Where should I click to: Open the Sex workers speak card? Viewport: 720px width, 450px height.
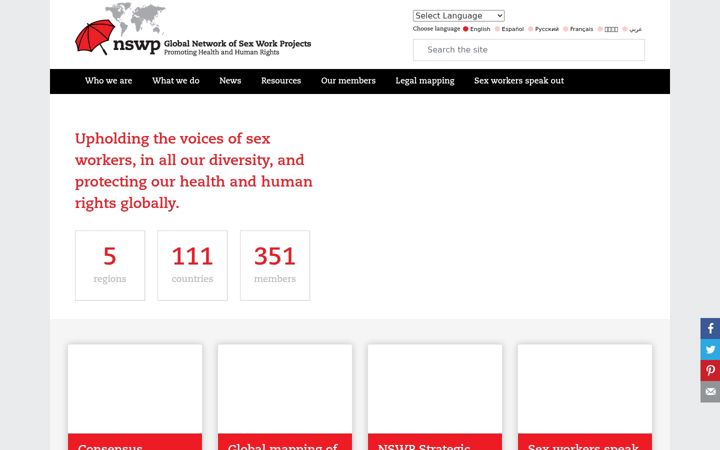coord(585,397)
